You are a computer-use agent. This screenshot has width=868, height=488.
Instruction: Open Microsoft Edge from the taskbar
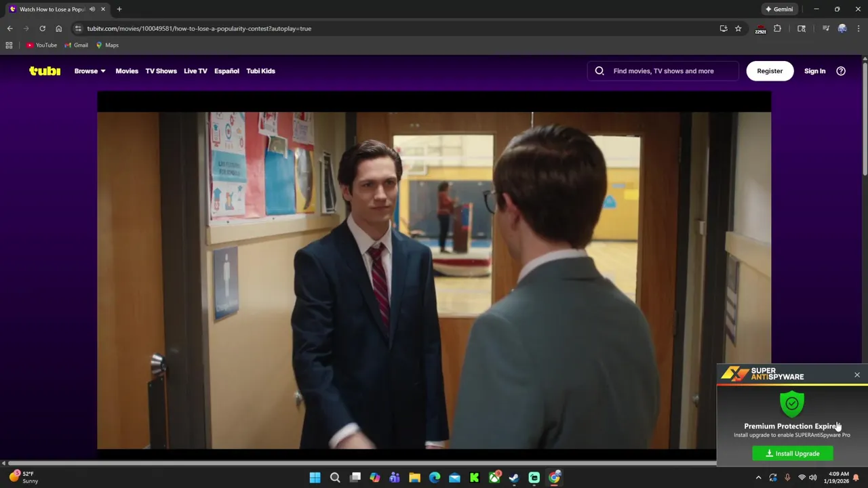[x=435, y=478]
